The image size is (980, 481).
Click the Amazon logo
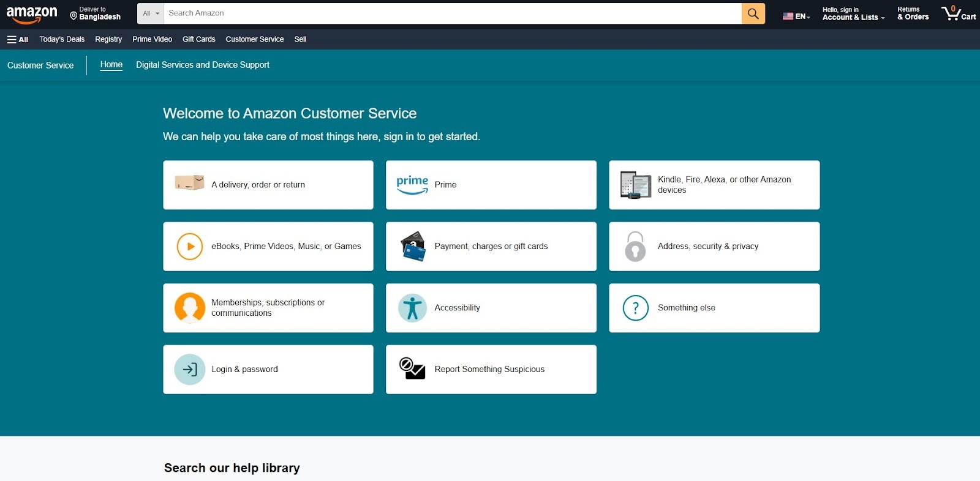click(x=32, y=14)
